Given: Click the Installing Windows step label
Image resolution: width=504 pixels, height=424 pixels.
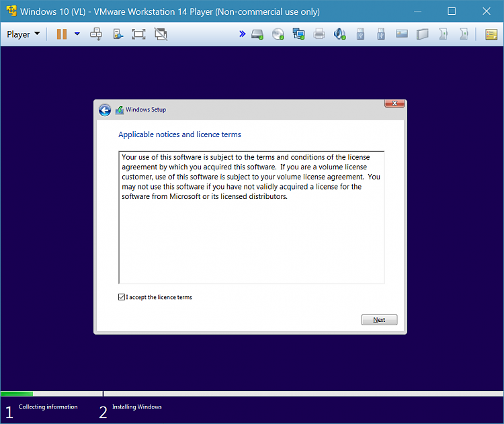Looking at the screenshot, I should (x=137, y=407).
